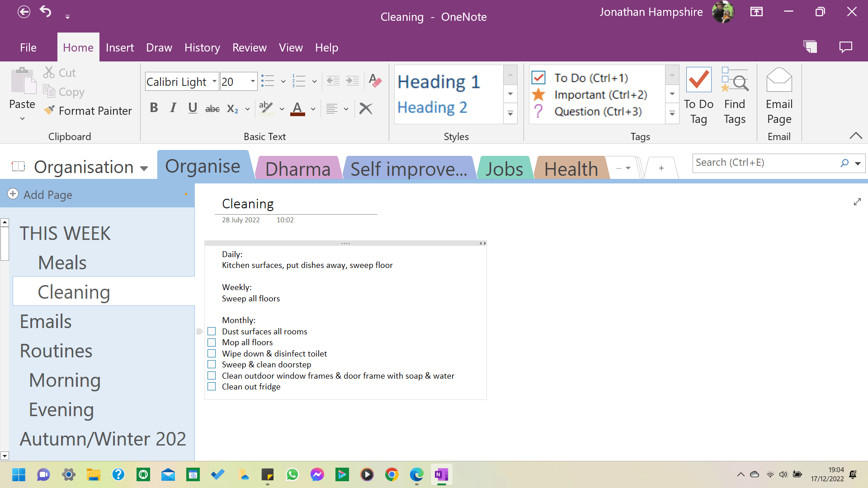868x488 pixels.
Task: Open the bullet list styles dropdown
Action: [x=283, y=81]
